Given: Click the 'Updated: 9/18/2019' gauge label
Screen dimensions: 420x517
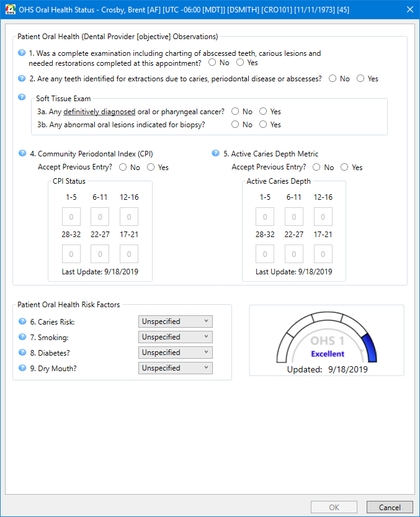Looking at the screenshot, I should [328, 369].
